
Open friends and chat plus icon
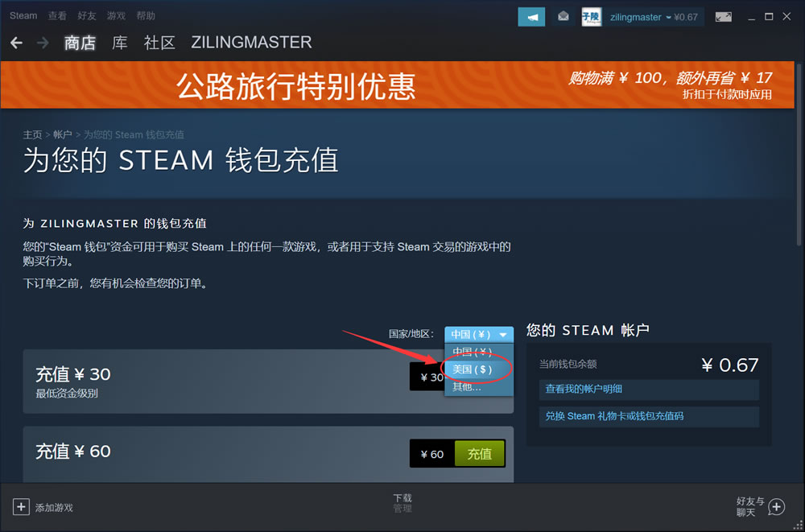(777, 507)
